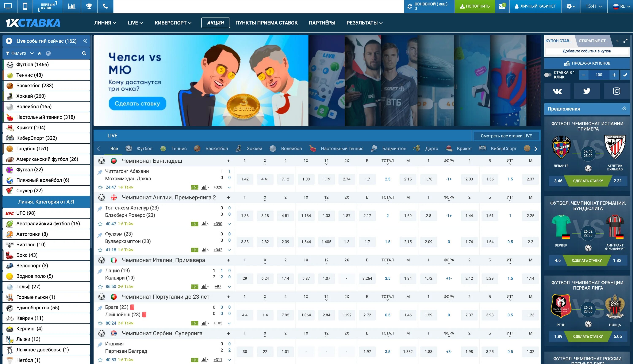Click Сделать ставку on Челси banner

pyautogui.click(x=137, y=104)
